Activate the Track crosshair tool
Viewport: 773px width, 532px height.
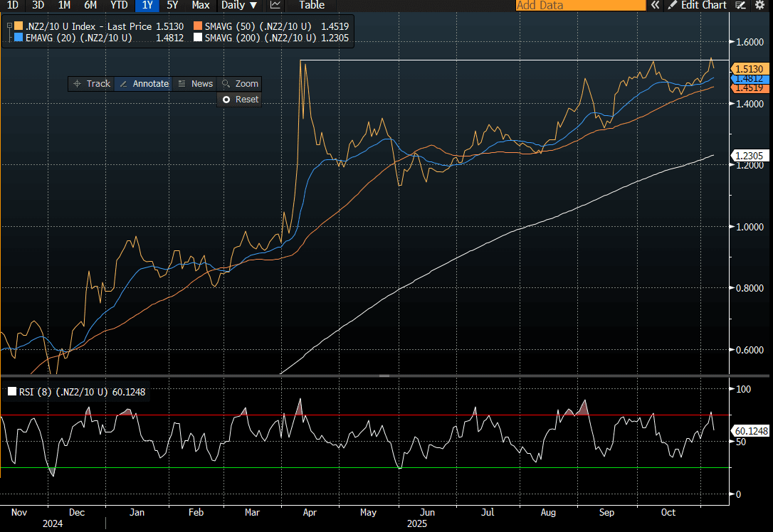[91, 83]
